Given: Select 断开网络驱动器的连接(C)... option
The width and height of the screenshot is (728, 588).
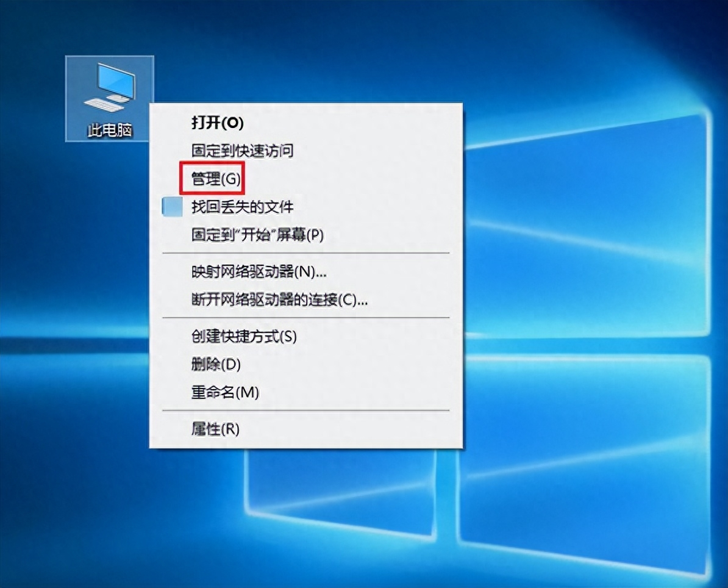Looking at the screenshot, I should click(x=280, y=299).
